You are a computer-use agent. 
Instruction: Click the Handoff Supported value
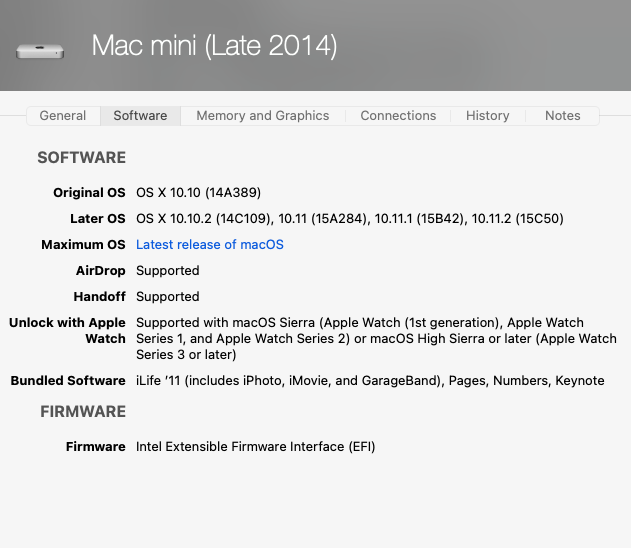167,297
